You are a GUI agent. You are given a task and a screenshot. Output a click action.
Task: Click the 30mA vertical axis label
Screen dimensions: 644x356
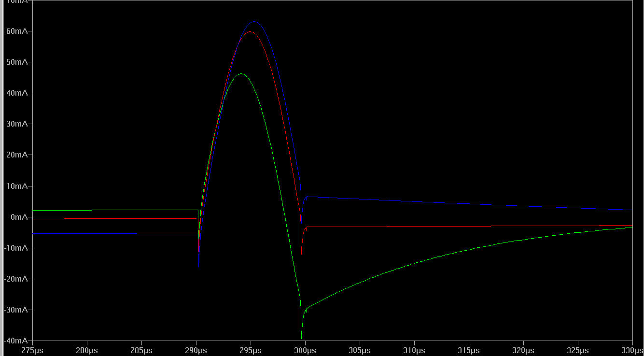(18, 124)
